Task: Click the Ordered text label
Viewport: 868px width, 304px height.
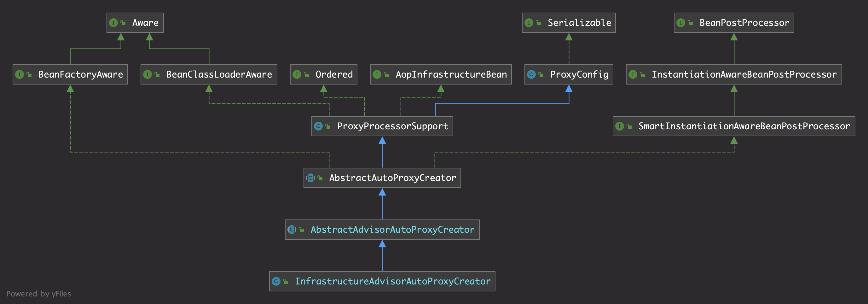Action: click(x=334, y=74)
